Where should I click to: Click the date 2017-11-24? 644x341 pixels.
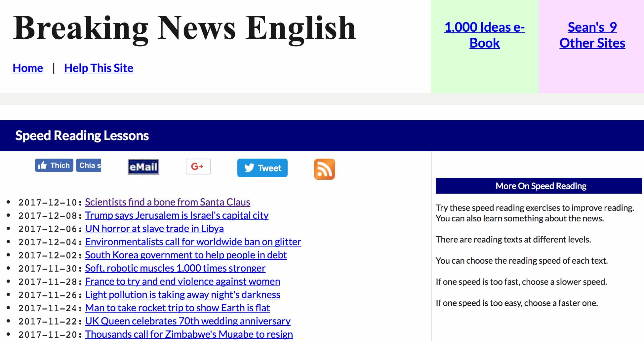(x=48, y=308)
